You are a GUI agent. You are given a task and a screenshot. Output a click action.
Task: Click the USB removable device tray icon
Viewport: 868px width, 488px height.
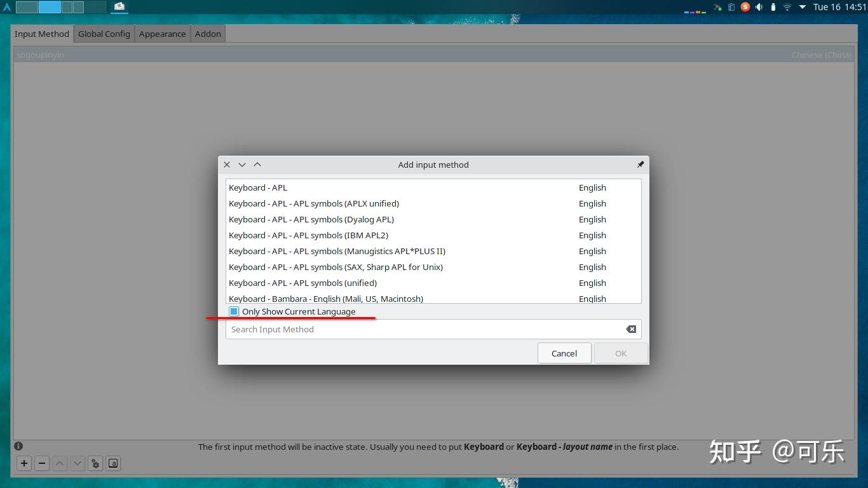(773, 7)
